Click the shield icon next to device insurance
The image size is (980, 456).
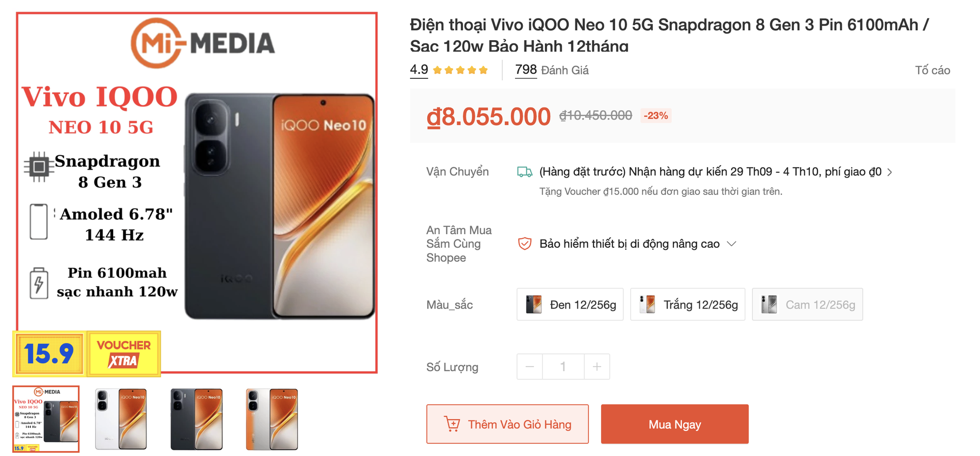pyautogui.click(x=524, y=243)
